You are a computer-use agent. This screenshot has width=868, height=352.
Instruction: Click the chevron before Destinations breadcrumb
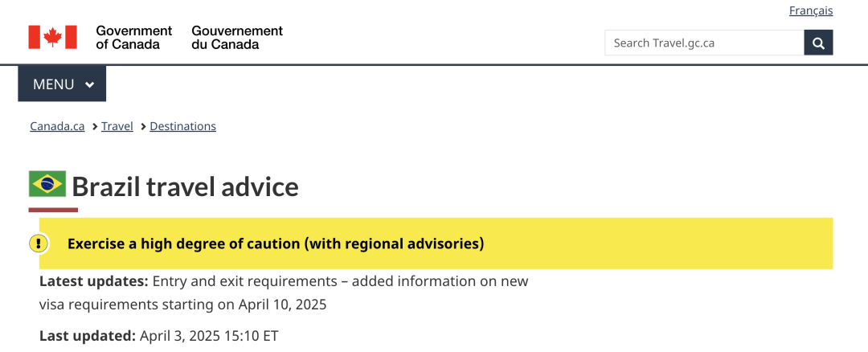pyautogui.click(x=144, y=127)
